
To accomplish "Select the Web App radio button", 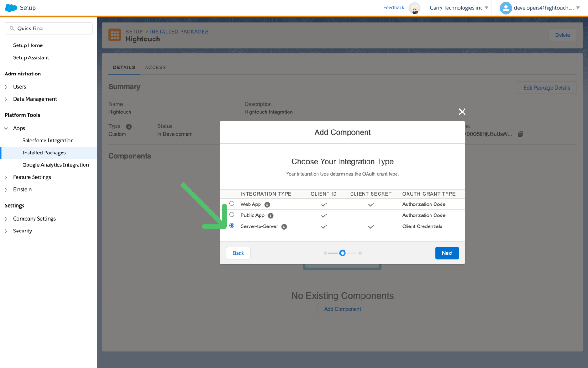I will coord(232,204).
